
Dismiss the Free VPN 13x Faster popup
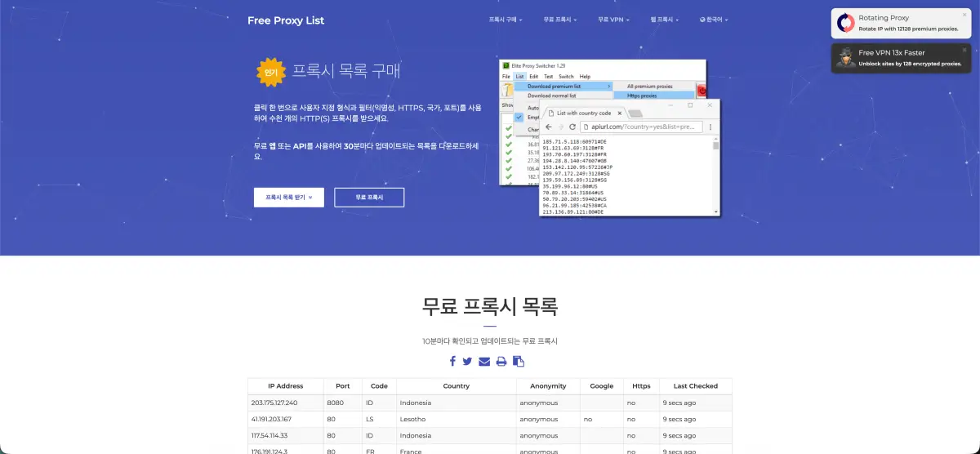(x=964, y=49)
